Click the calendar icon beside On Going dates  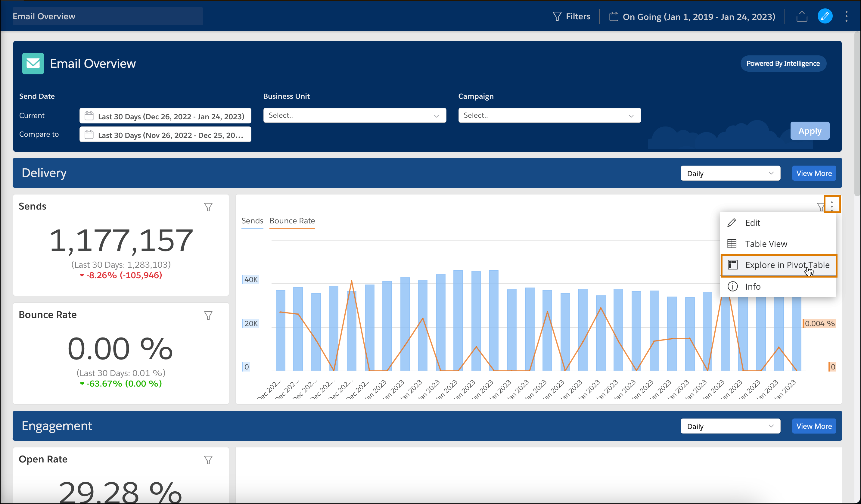pyautogui.click(x=613, y=16)
